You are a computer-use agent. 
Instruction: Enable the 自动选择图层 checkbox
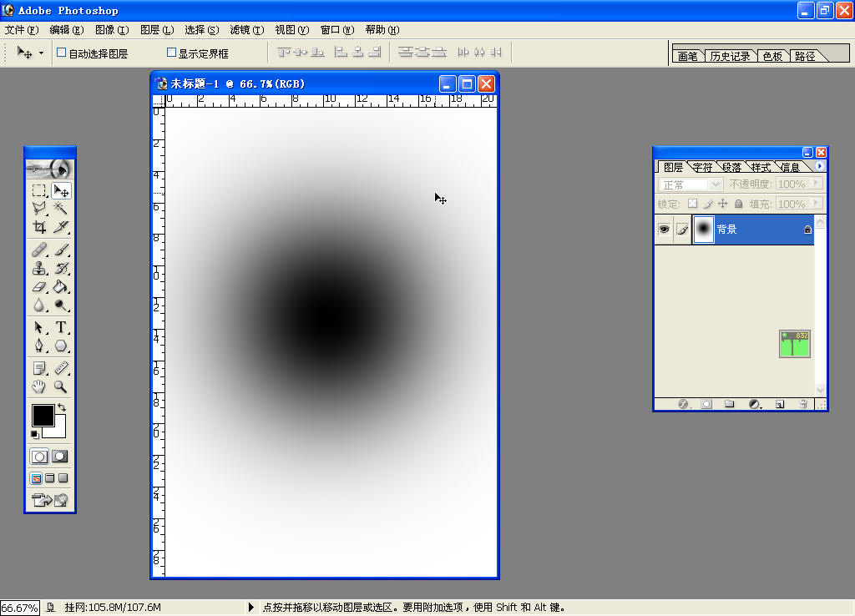point(62,53)
